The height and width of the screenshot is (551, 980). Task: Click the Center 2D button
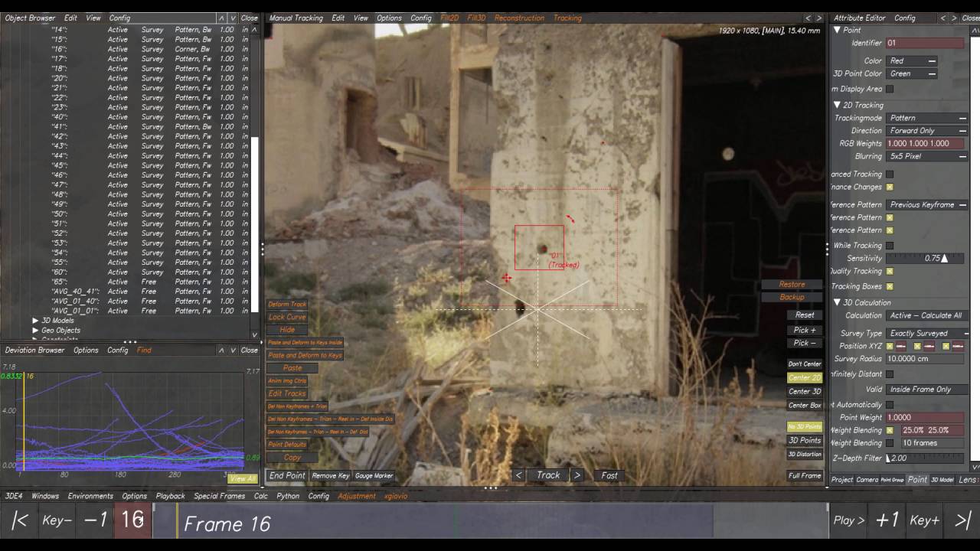(805, 377)
